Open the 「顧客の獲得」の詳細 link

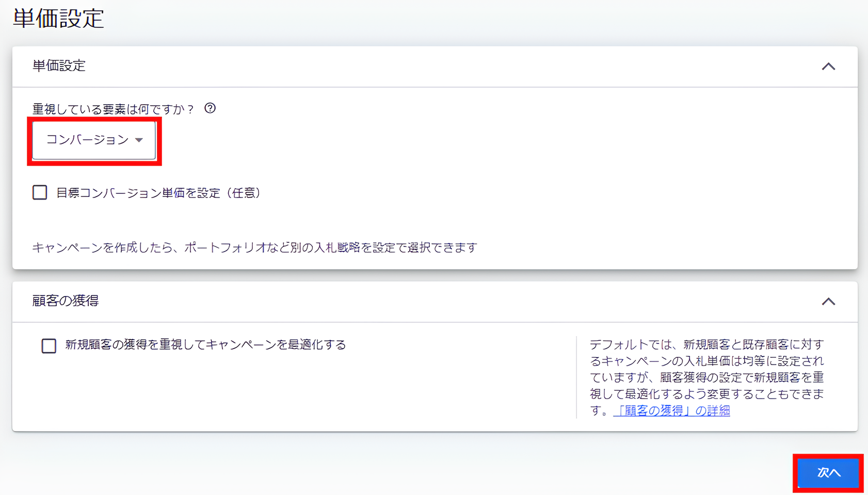click(671, 411)
